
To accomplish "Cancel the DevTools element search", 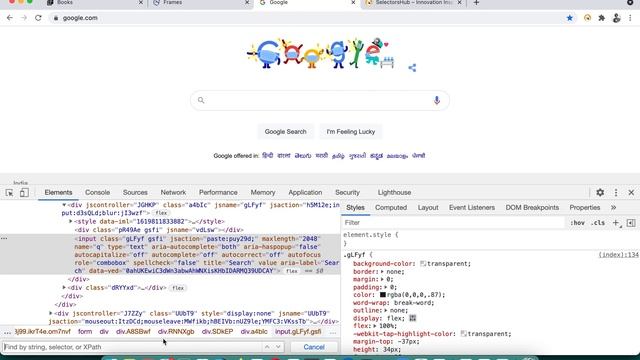I will coord(314,347).
